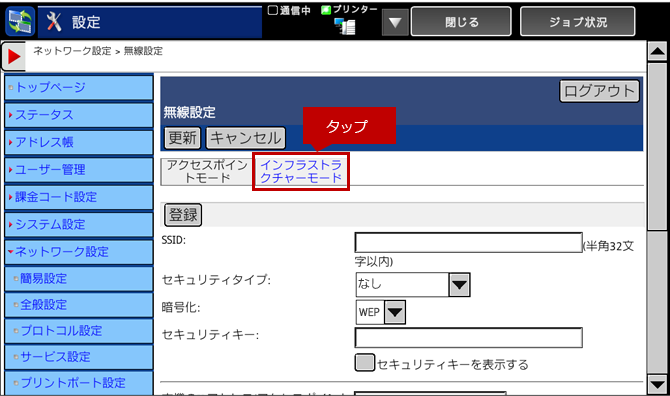Click the scrollbar up arrow

tap(657, 52)
